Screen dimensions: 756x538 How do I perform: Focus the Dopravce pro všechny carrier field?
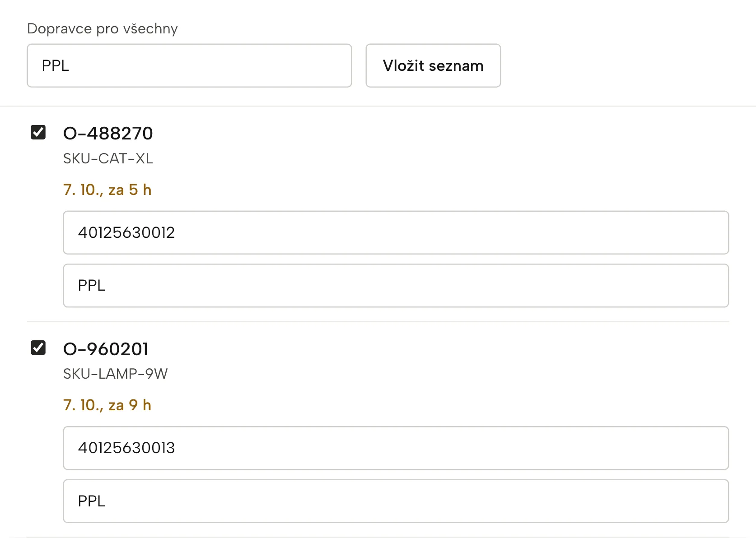[x=189, y=65]
